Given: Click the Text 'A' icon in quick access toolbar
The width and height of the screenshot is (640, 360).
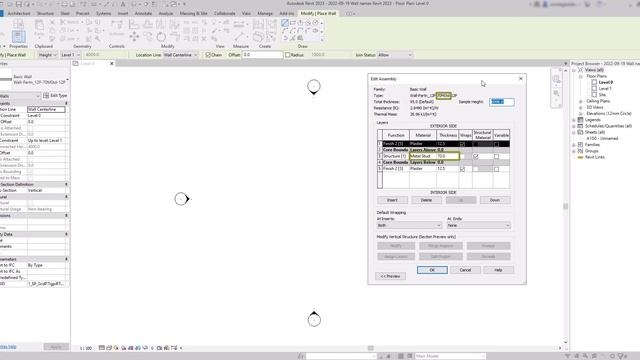Looking at the screenshot, I should pyautogui.click(x=123, y=4).
